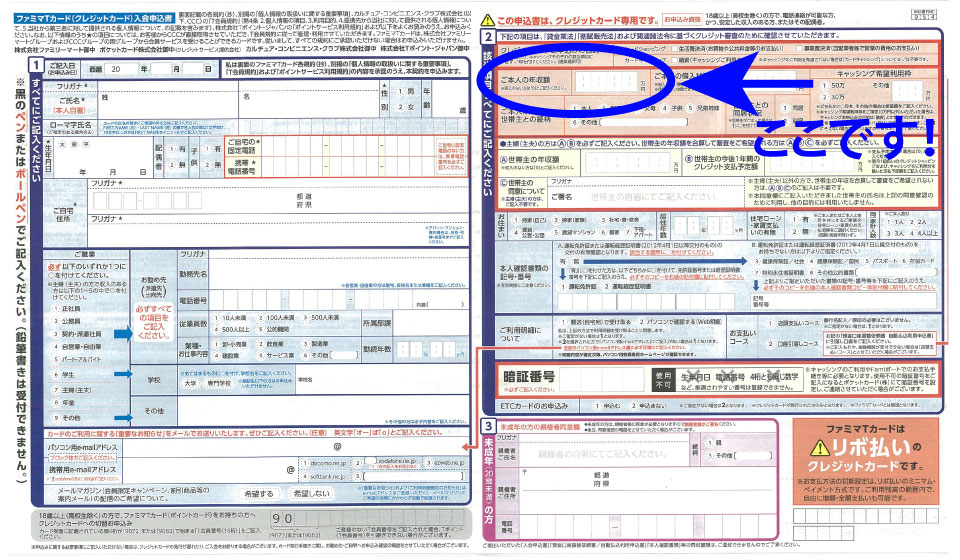Click the 生年月日 birth date field
Viewport: 960px width, 560px height.
pyautogui.click(x=102, y=157)
